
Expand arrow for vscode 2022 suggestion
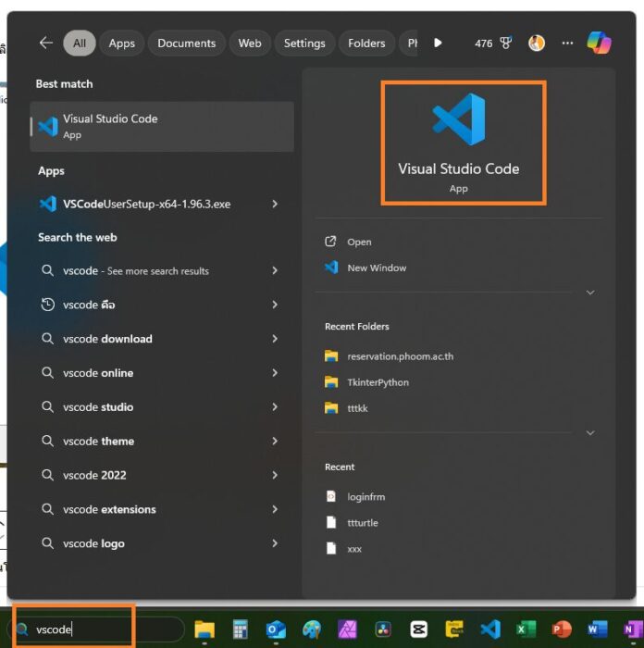point(275,475)
